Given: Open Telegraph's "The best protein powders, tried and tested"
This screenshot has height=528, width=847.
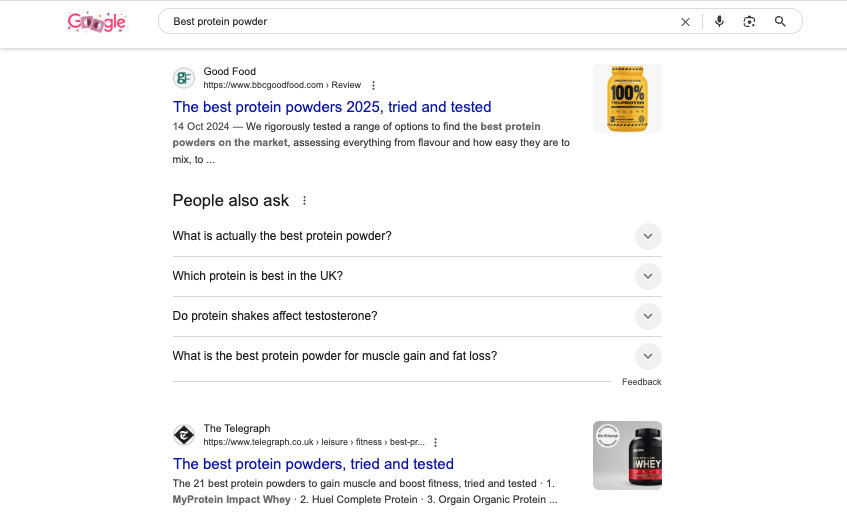Looking at the screenshot, I should (x=313, y=464).
